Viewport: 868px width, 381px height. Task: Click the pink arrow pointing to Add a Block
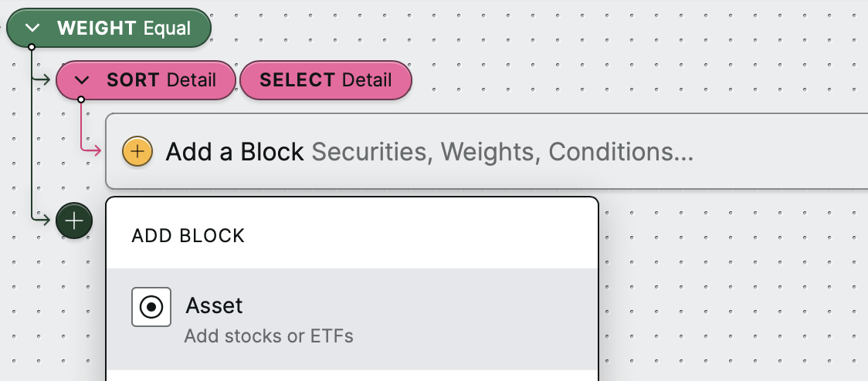point(91,150)
